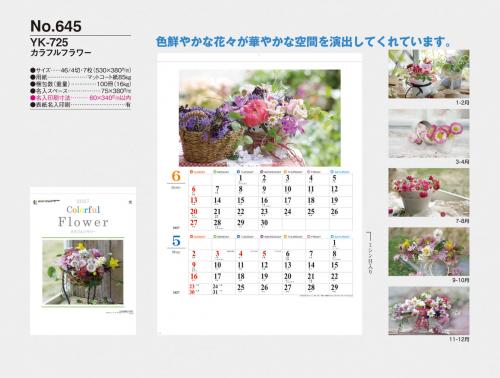Click the Colorful Flower cover bouquet photo
Image resolution: width=500 pixels, height=378 pixels.
pos(83,272)
